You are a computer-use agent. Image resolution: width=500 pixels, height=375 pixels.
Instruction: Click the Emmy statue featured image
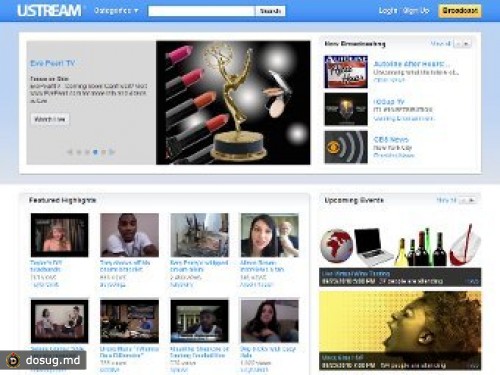pos(233,103)
